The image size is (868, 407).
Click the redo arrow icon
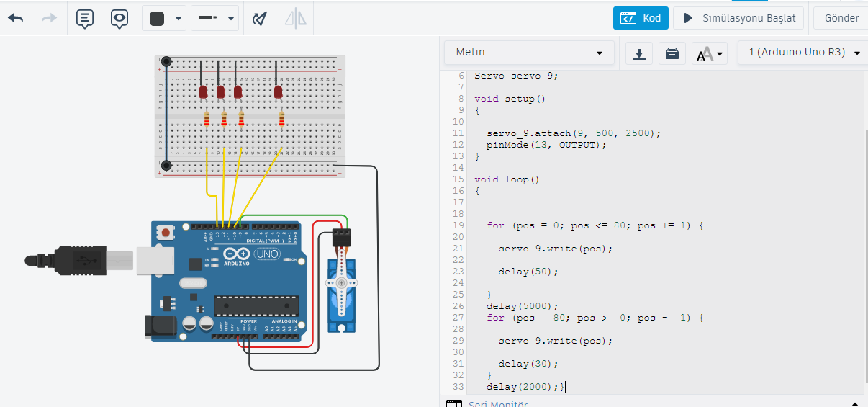[49, 19]
